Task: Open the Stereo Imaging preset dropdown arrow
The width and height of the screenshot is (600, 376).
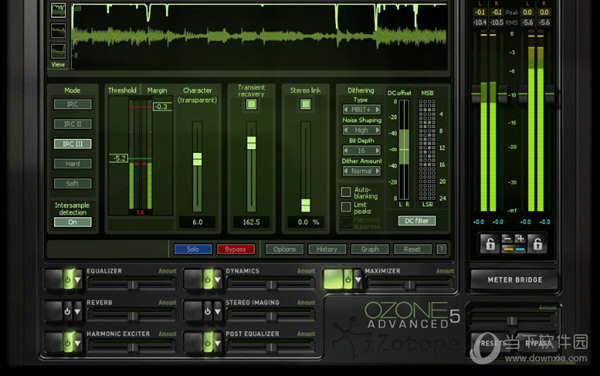Action: [217, 311]
